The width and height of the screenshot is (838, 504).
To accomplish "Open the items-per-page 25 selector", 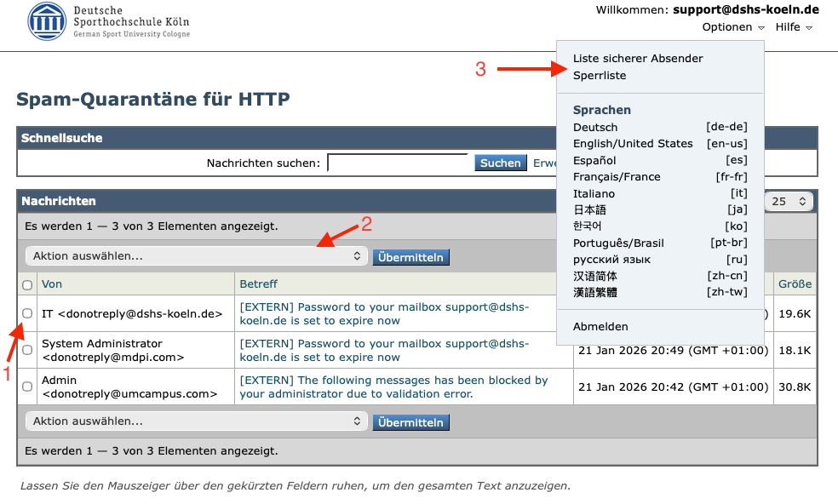I will coord(789,202).
